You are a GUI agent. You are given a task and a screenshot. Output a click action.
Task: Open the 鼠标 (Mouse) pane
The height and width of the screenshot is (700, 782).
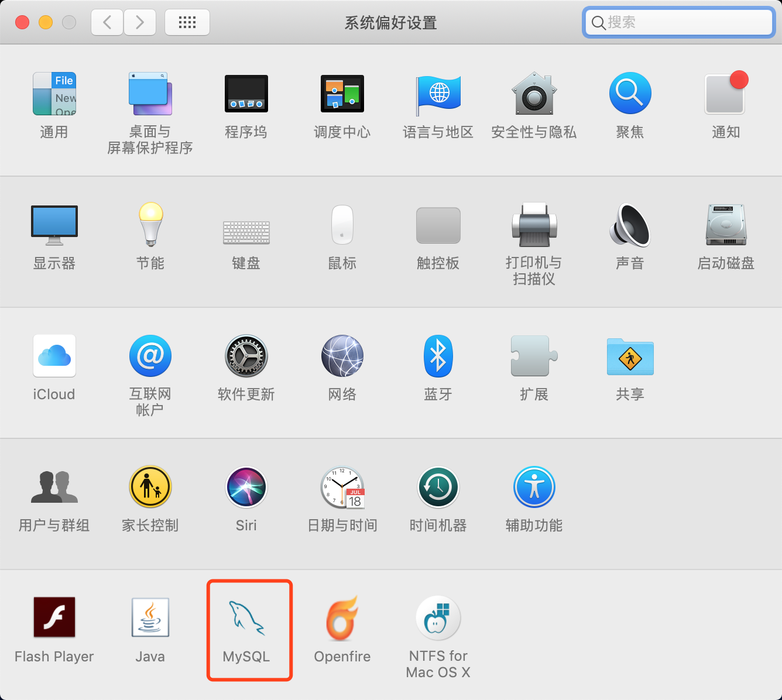[342, 224]
